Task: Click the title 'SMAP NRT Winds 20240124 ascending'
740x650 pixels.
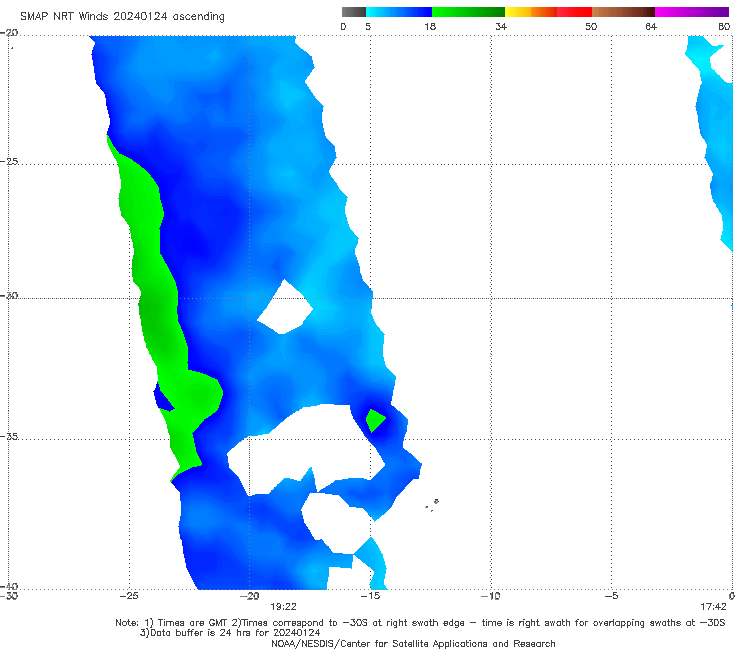Action: coord(122,16)
